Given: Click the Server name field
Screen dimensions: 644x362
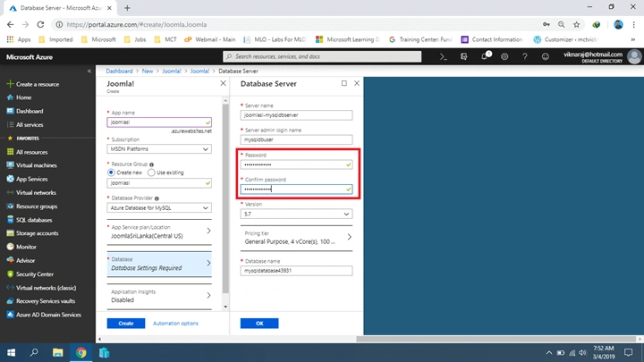Looking at the screenshot, I should coord(296,115).
